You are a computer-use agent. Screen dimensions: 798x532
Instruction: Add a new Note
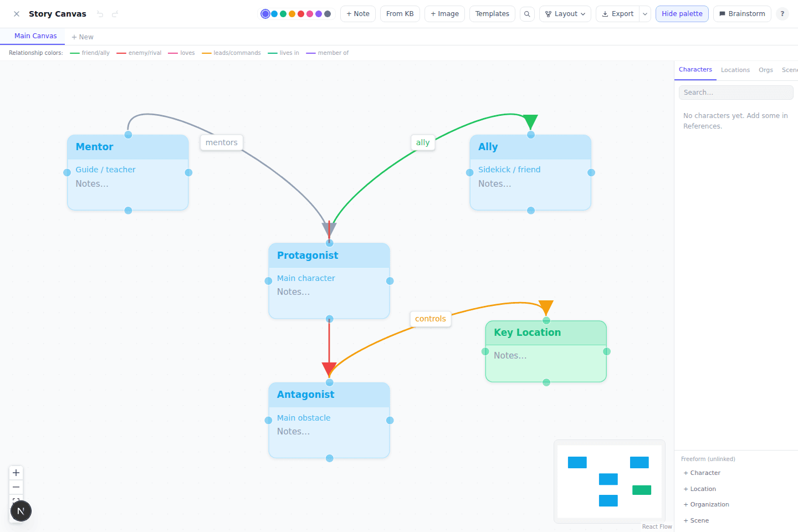click(358, 14)
